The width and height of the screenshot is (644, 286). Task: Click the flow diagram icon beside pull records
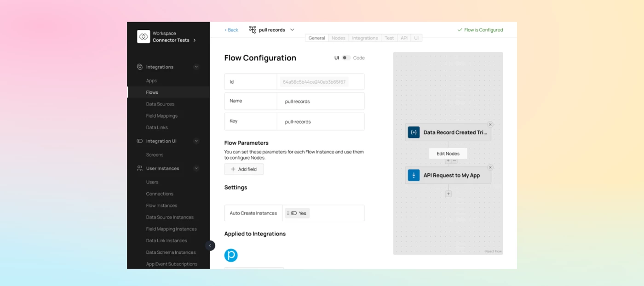[x=253, y=29]
